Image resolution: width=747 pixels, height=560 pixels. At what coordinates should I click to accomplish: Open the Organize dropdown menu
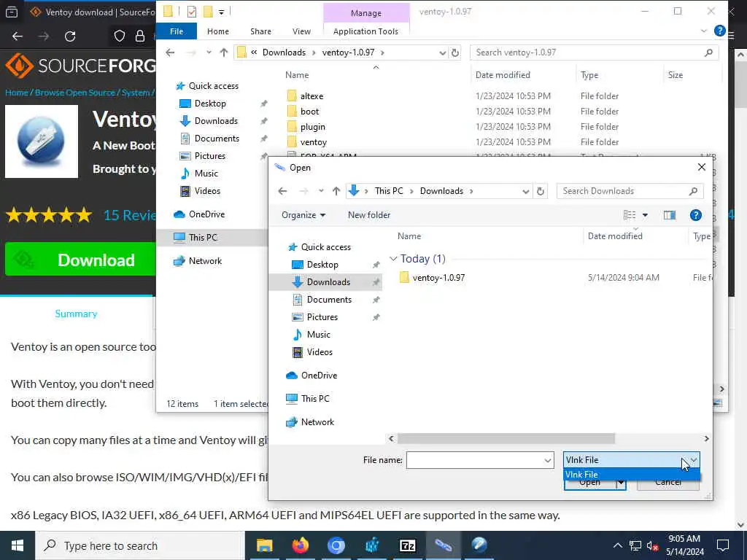[x=303, y=215]
